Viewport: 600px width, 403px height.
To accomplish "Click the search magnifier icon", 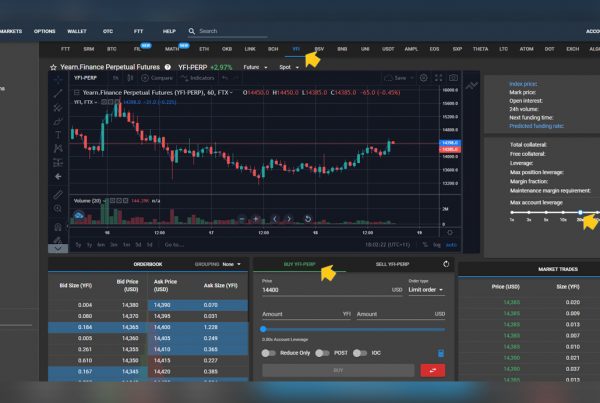I will 192,31.
